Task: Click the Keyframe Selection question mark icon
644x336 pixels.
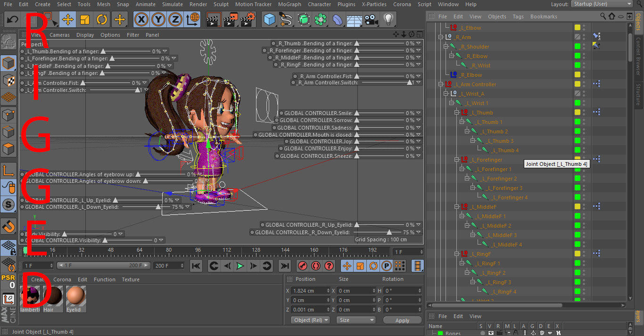Action: click(x=329, y=266)
